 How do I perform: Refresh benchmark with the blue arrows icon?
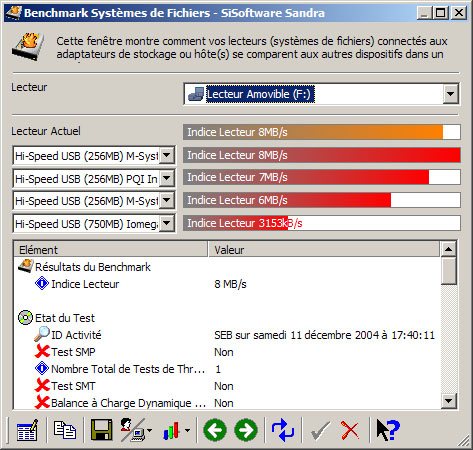(283, 430)
